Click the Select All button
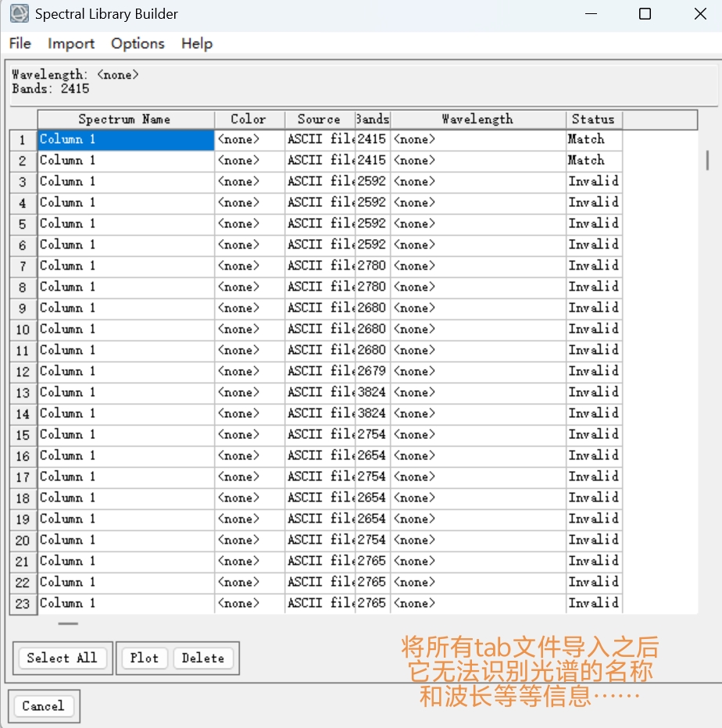This screenshot has height=728, width=722. tap(63, 658)
